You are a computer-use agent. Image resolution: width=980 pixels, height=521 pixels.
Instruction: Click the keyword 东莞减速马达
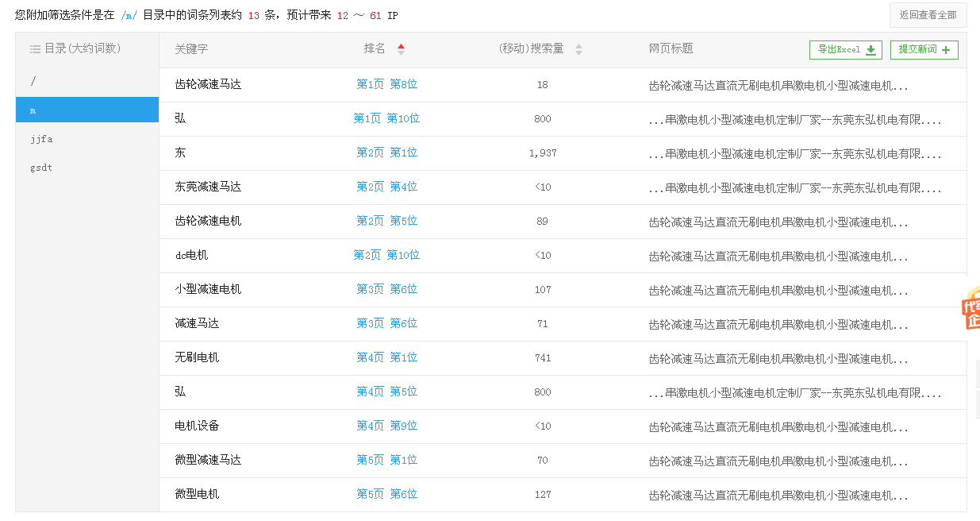pyautogui.click(x=208, y=187)
